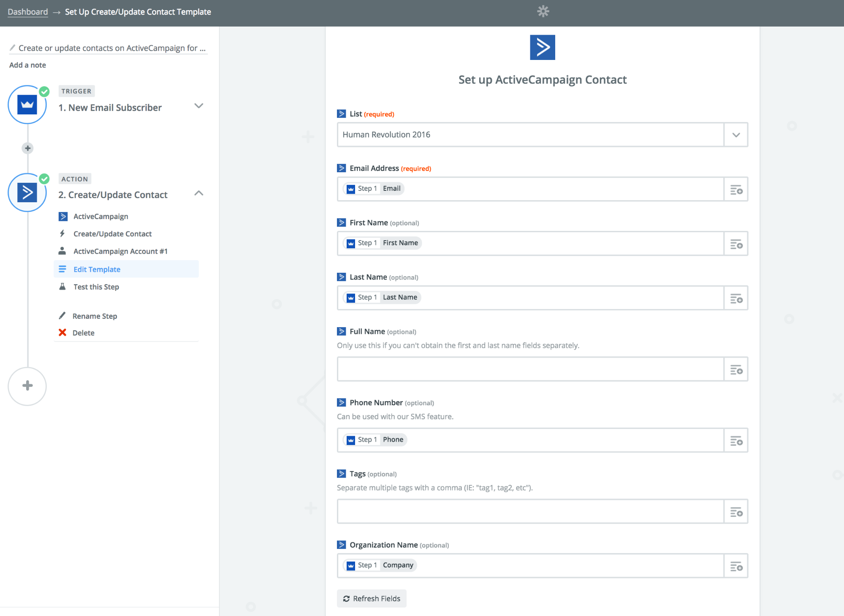Click the ActiveCampaign icon next to List label
Viewport: 844px width, 616px height.
pos(342,114)
